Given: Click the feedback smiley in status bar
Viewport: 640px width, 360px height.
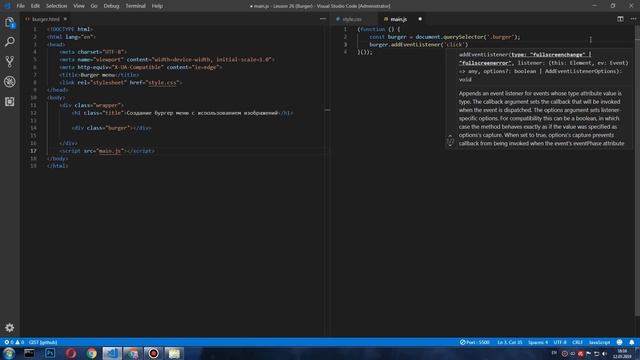Looking at the screenshot, I should pyautogui.click(x=620, y=342).
